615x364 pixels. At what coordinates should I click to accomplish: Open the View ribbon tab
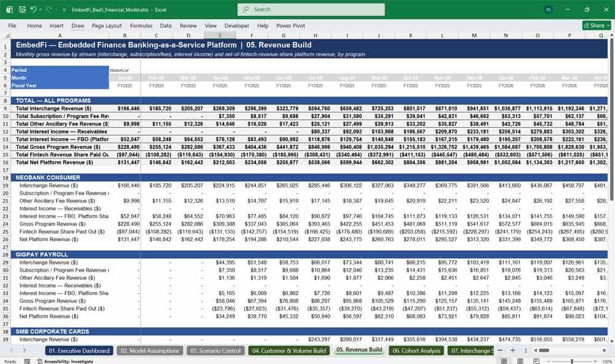(210, 25)
